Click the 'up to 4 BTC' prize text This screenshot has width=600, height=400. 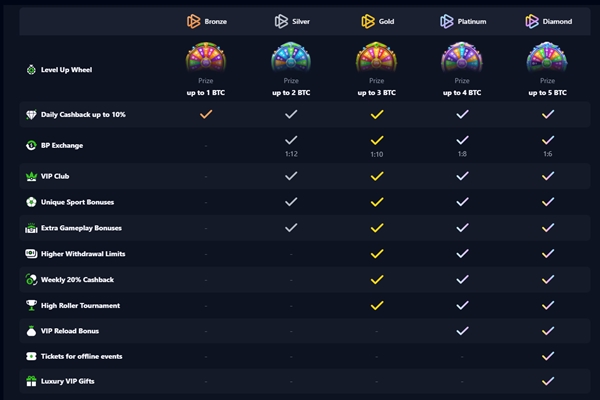point(462,93)
